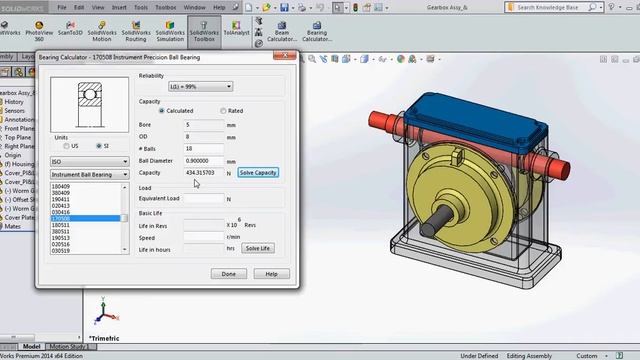This screenshot has height=360, width=640.
Task: Toggle the Section View tool
Action: [335, 59]
